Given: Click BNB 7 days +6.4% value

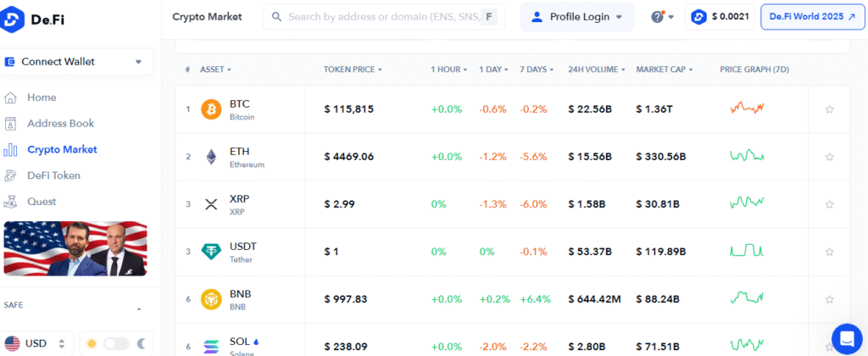Looking at the screenshot, I should [536, 299].
